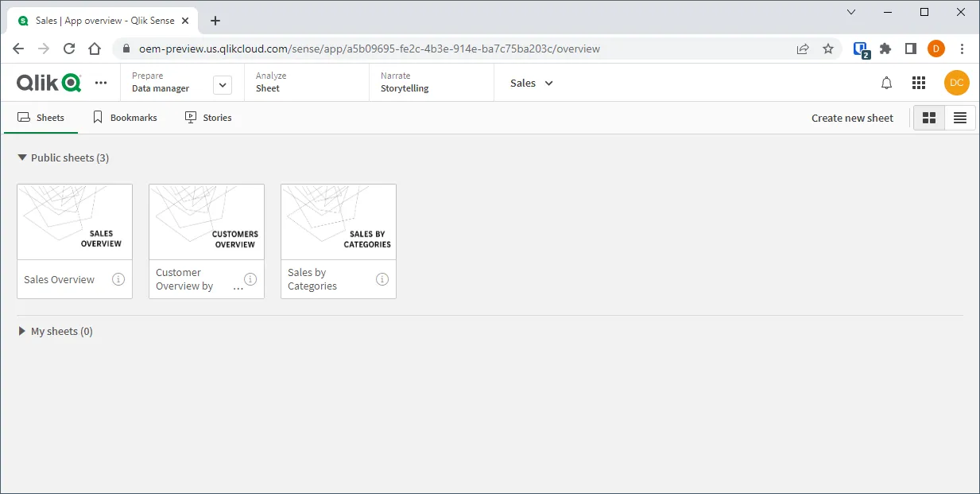The image size is (980, 494).
Task: Switch to grid view layout
Action: [929, 117]
